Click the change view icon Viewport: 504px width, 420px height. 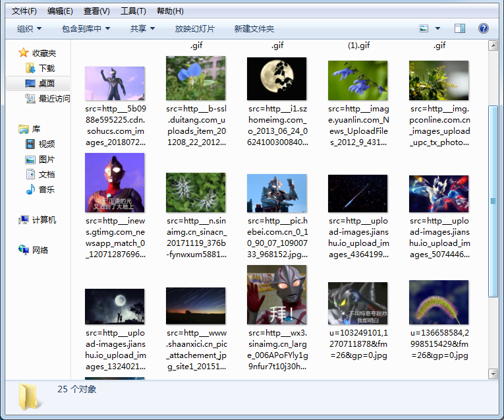pyautogui.click(x=424, y=28)
